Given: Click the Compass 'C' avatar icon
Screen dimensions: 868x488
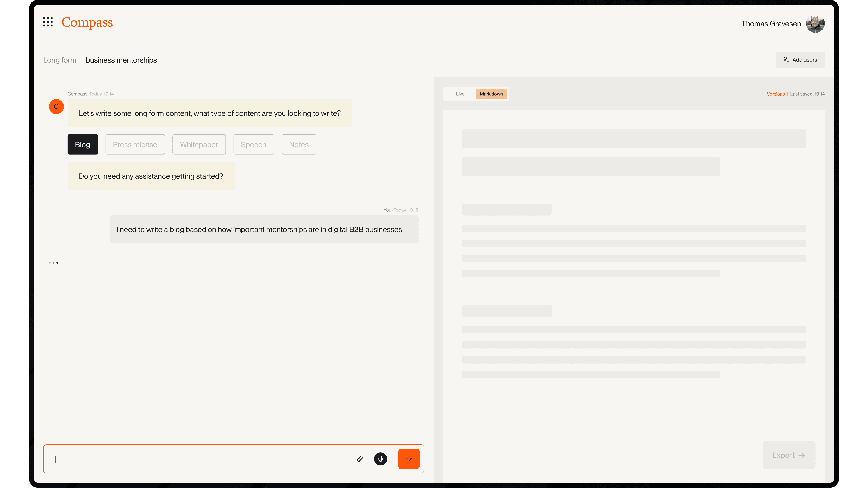Looking at the screenshot, I should [56, 107].
